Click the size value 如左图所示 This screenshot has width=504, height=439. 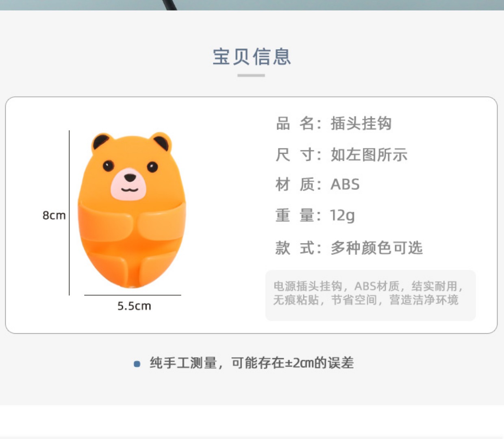[369, 154]
